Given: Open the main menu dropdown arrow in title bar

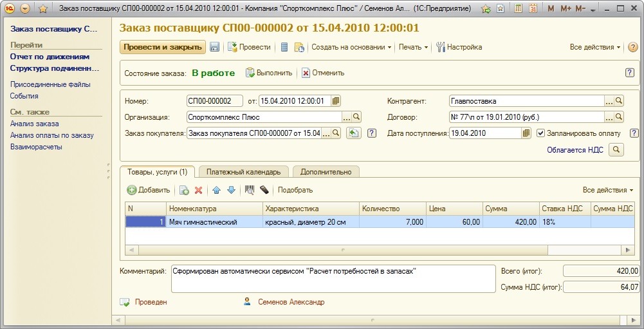Looking at the screenshot, I should (x=26, y=8).
